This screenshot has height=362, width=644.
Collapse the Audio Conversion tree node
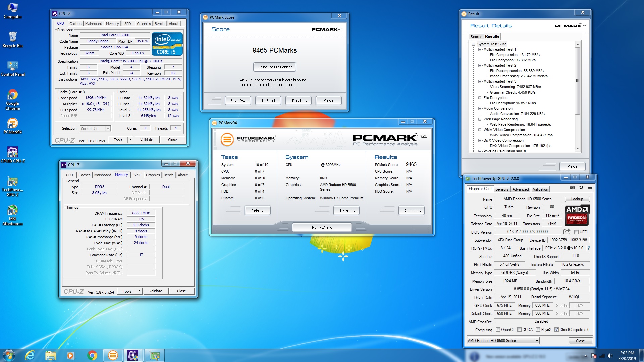click(480, 108)
